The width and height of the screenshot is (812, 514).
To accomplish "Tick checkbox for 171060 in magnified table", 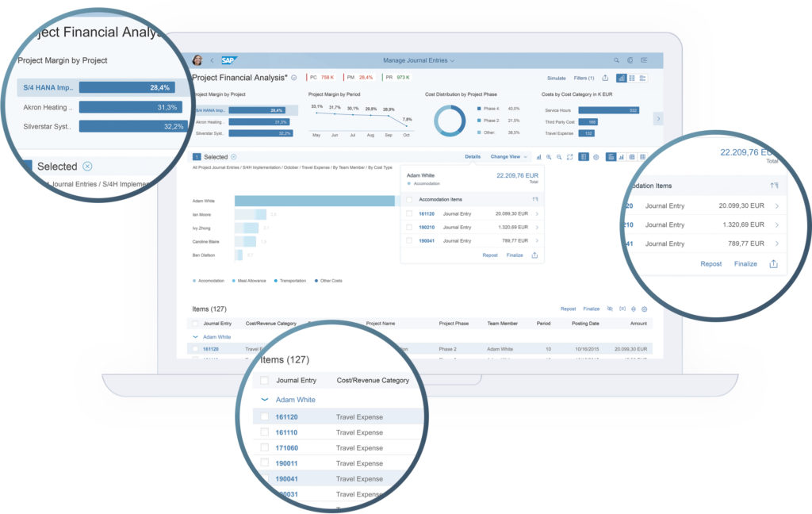I will [x=265, y=447].
